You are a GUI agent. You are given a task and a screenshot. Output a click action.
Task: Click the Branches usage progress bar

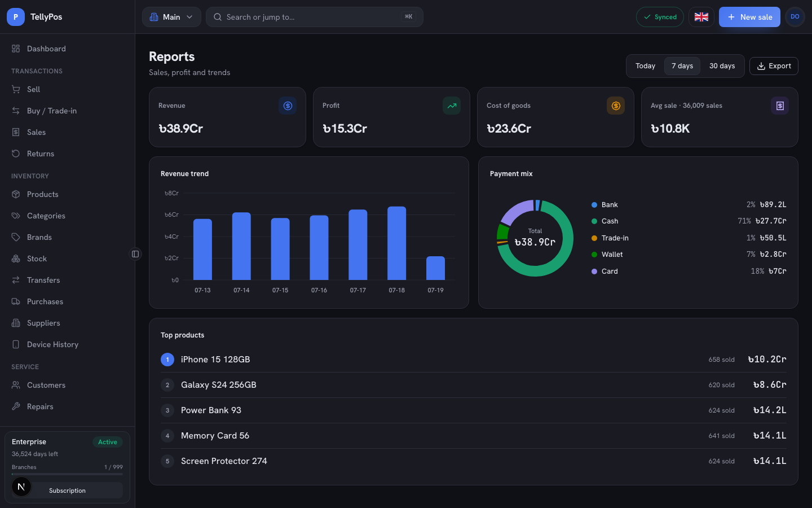pyautogui.click(x=67, y=474)
